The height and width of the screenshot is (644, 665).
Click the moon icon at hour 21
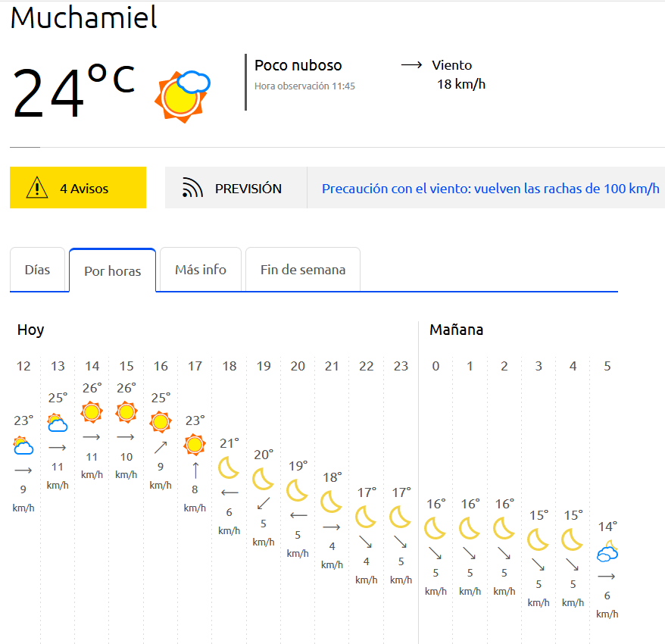tap(332, 502)
